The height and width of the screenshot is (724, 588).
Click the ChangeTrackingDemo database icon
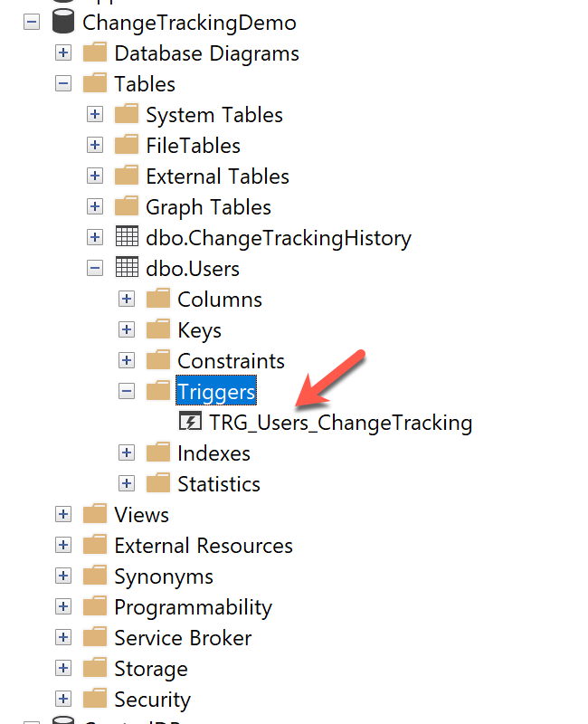pyautogui.click(x=63, y=23)
